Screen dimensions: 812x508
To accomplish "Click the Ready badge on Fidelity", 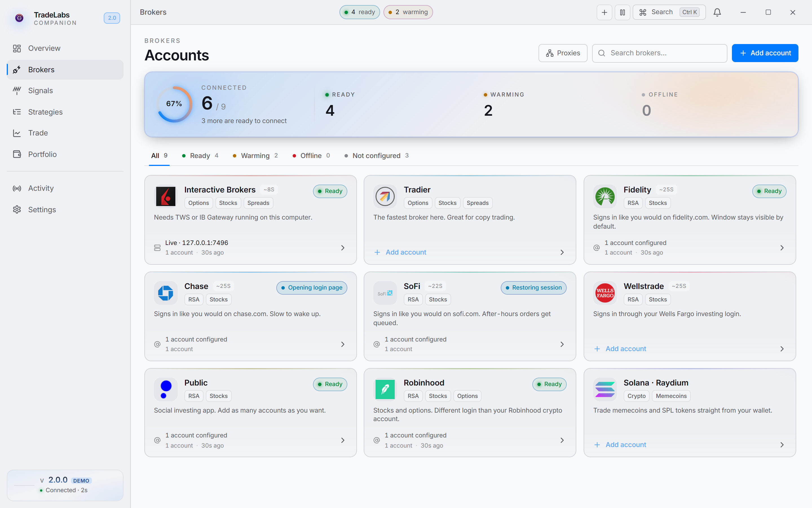I will [769, 191].
